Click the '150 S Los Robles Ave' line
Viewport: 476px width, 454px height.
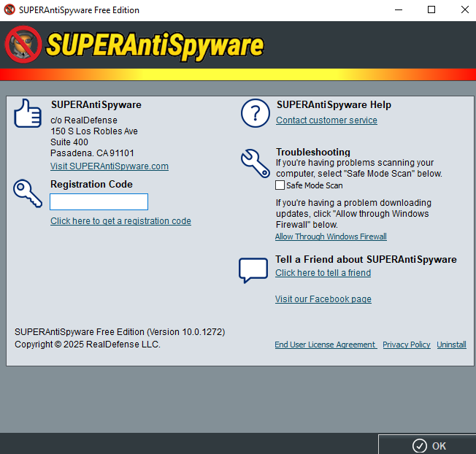click(x=94, y=131)
